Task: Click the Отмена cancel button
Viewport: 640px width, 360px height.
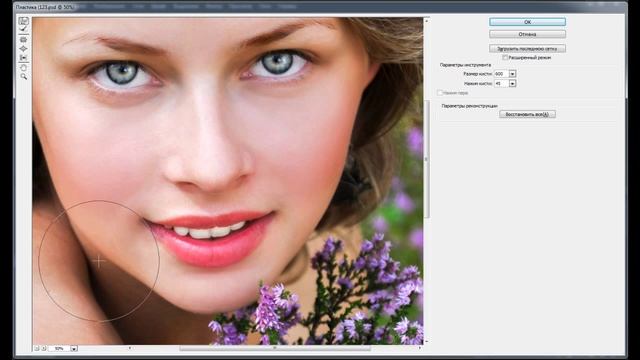Action: [x=527, y=34]
